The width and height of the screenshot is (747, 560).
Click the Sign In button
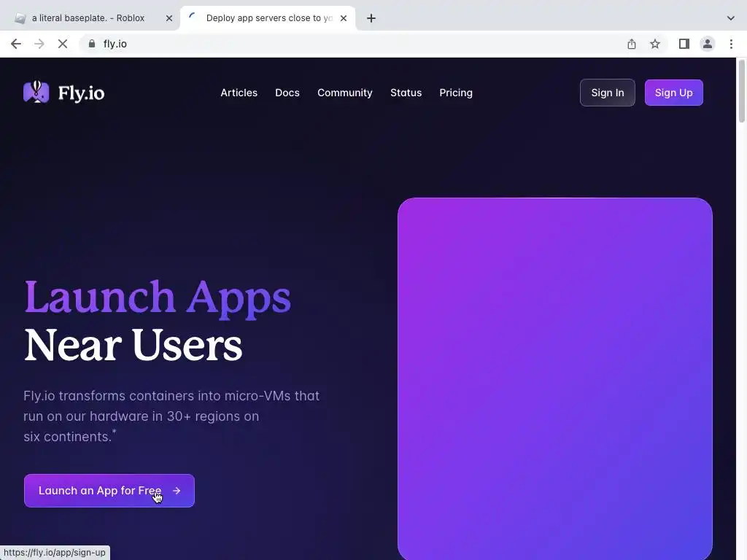[x=608, y=93]
